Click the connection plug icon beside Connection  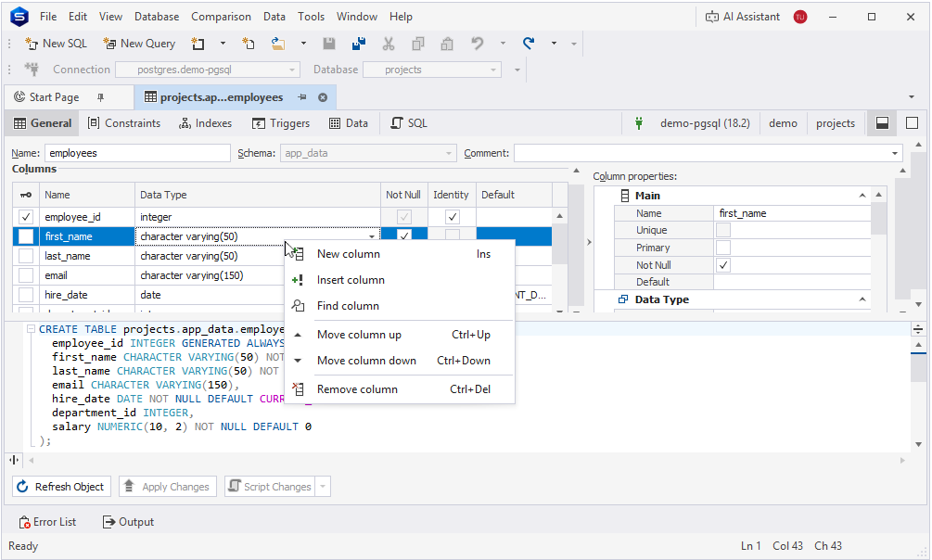(32, 70)
